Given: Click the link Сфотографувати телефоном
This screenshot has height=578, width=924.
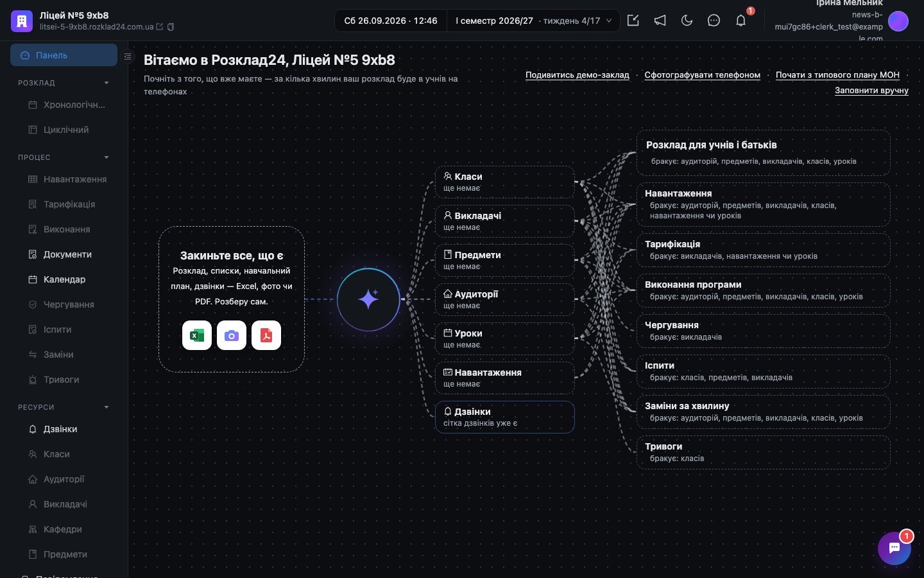Looking at the screenshot, I should click(x=703, y=75).
